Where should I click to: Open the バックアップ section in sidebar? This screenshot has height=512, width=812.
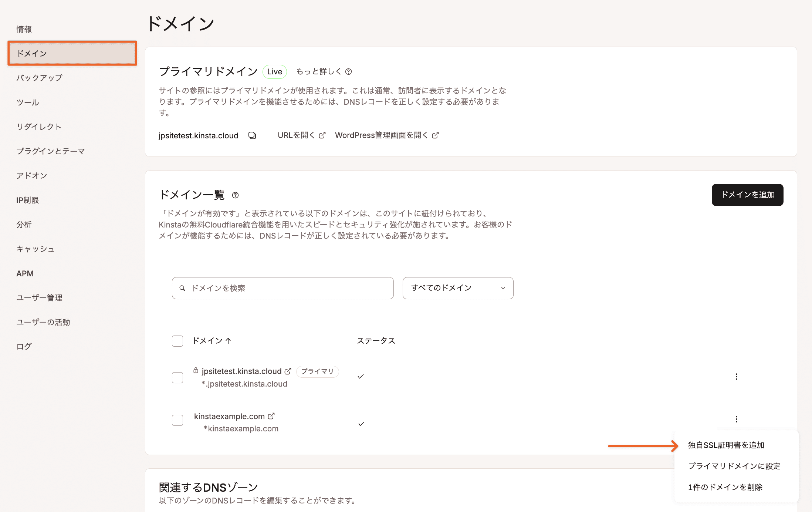pos(39,78)
